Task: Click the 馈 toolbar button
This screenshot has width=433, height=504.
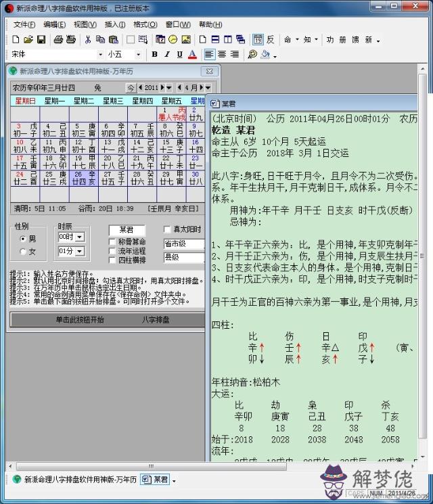Action: 355,39
